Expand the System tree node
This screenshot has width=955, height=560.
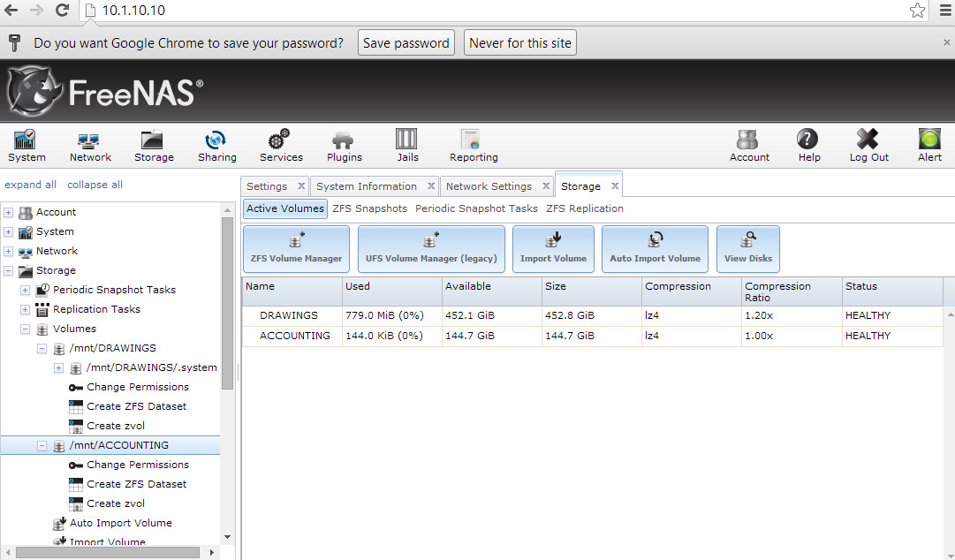(9, 232)
